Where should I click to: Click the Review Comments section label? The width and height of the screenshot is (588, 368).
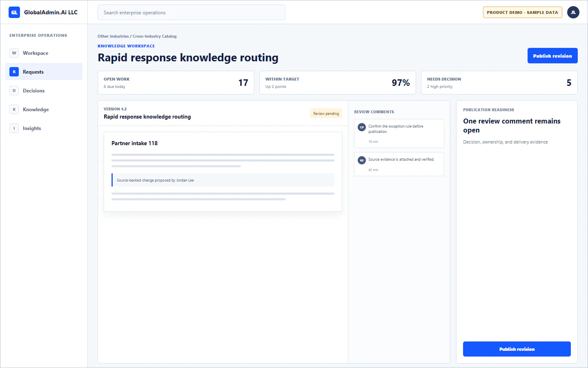374,112
